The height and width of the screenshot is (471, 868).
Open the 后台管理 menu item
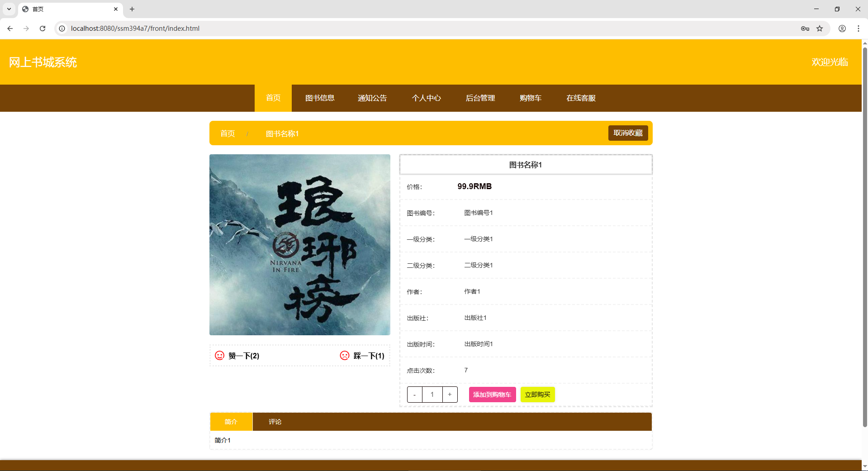tap(480, 98)
